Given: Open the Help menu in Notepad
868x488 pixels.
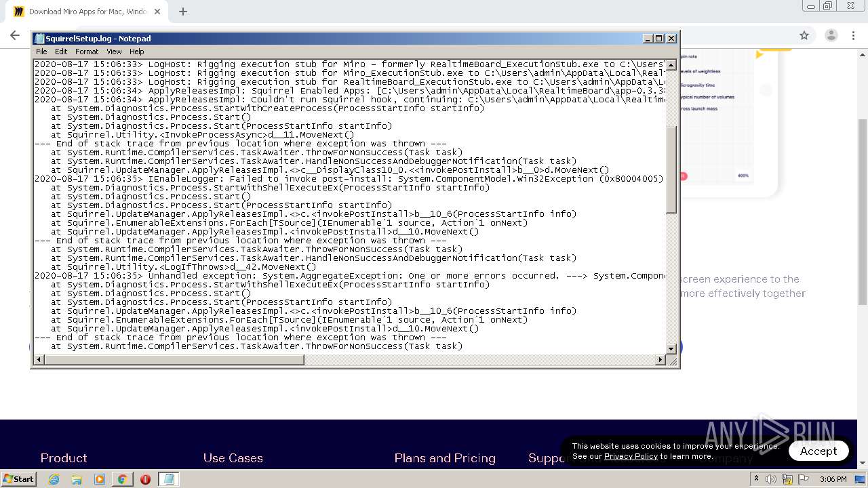Looking at the screenshot, I should coord(137,52).
